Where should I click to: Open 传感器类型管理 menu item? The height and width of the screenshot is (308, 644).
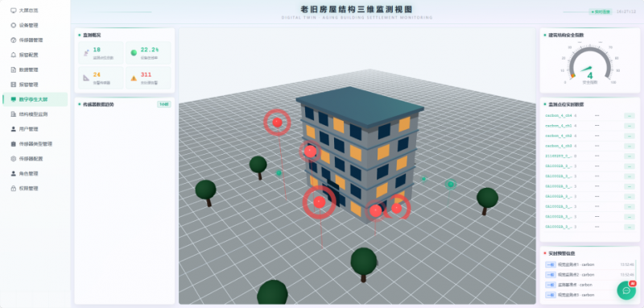(35, 144)
